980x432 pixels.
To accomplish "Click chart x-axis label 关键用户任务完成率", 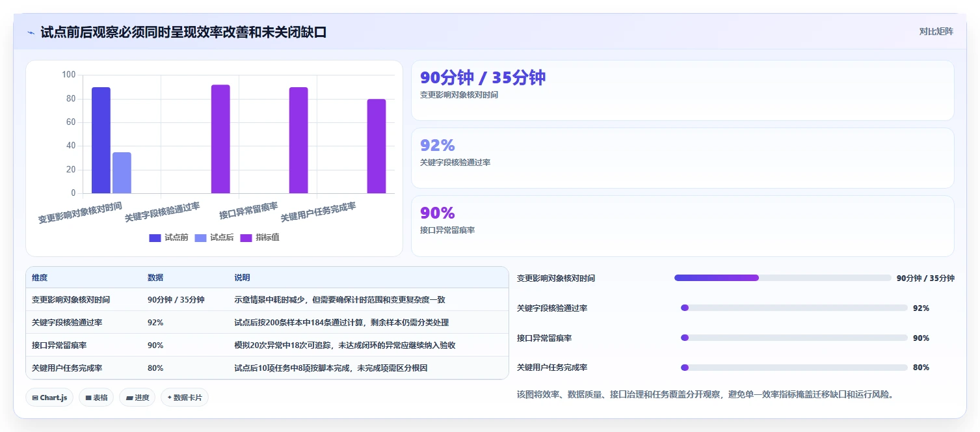I will (318, 211).
